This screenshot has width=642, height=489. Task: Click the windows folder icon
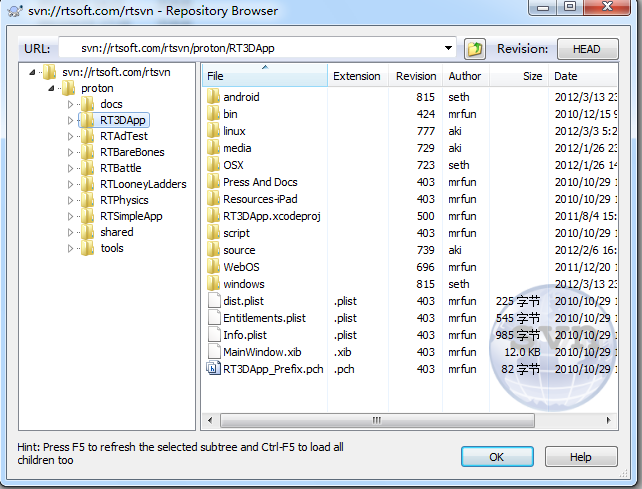click(x=213, y=284)
